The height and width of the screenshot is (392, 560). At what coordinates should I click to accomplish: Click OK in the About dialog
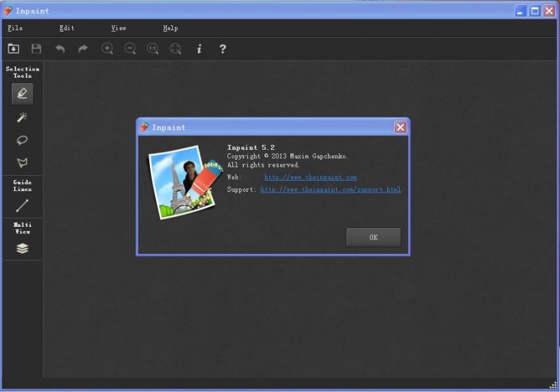pyautogui.click(x=374, y=237)
